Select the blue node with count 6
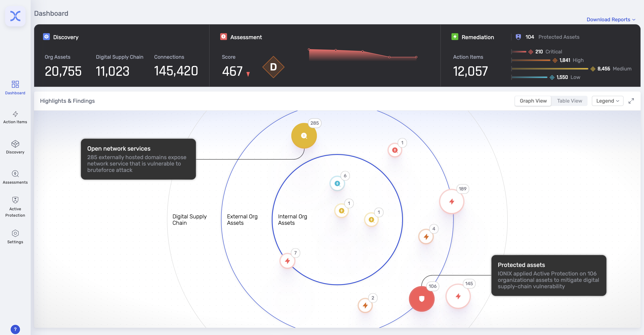The width and height of the screenshot is (644, 335). click(337, 183)
